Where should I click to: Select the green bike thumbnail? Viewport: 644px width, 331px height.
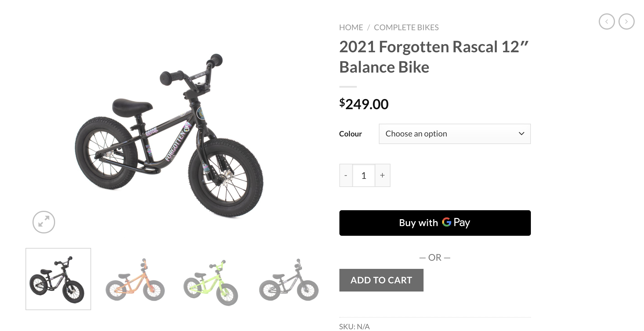click(x=211, y=282)
